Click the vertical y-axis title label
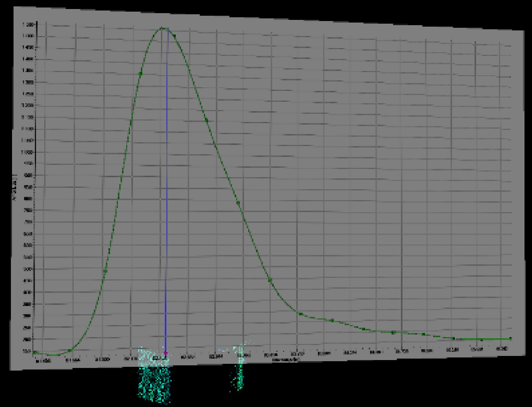Viewport: 532px width, 407px height. point(15,187)
